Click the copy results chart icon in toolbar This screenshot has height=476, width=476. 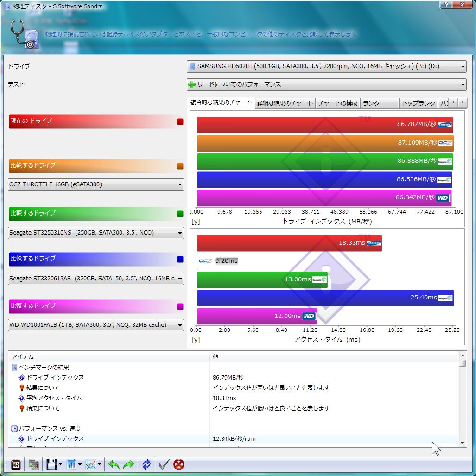click(x=34, y=464)
